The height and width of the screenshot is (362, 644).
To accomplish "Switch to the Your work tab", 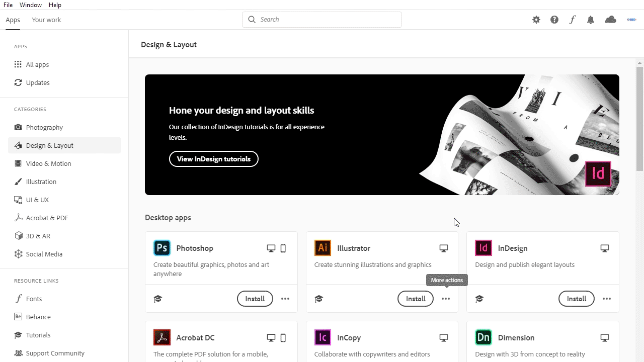I will (x=46, y=20).
